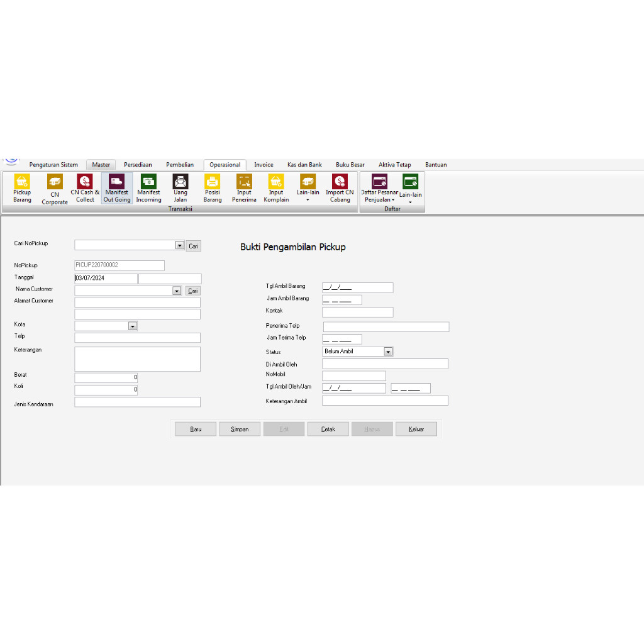The height and width of the screenshot is (644, 644).
Task: Focus the Koli numeric field
Action: click(106, 389)
